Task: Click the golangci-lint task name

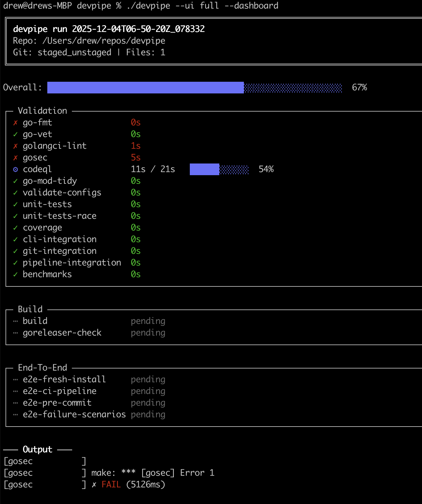Action: (x=55, y=146)
